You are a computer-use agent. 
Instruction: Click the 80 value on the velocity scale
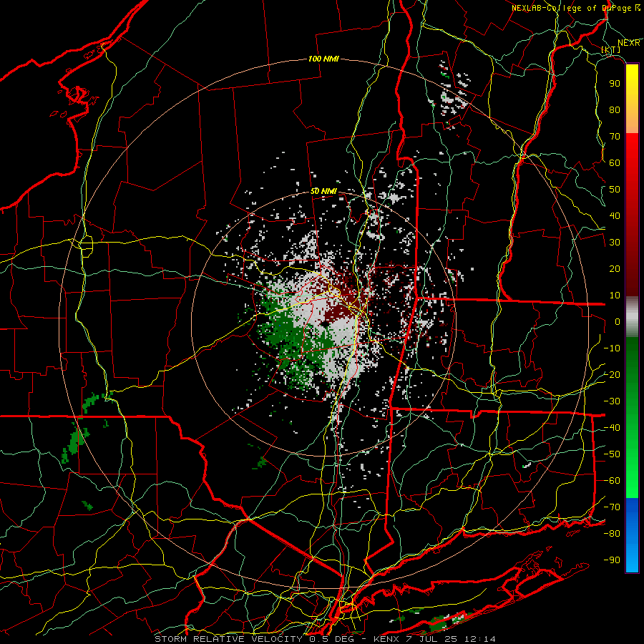point(615,109)
